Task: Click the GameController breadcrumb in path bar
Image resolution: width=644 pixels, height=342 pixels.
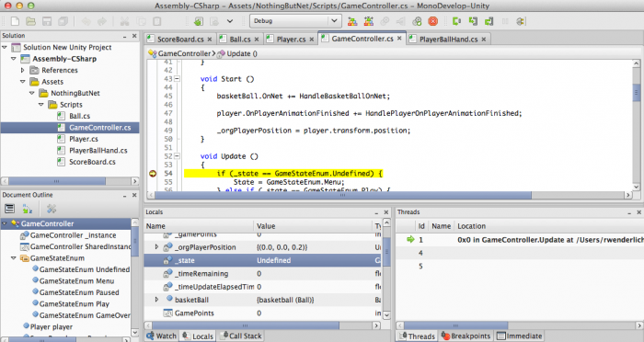Action: 180,53
